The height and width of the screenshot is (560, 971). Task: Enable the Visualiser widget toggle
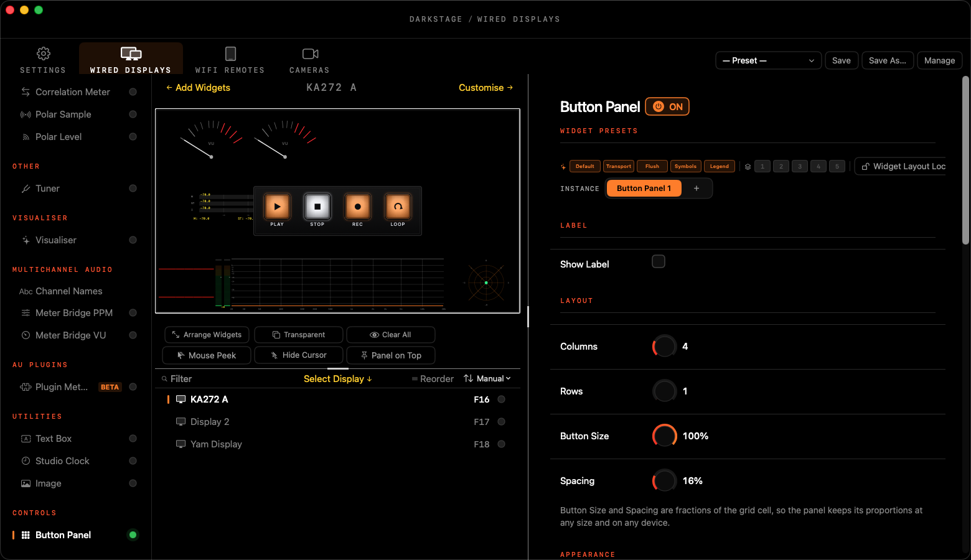coord(133,240)
